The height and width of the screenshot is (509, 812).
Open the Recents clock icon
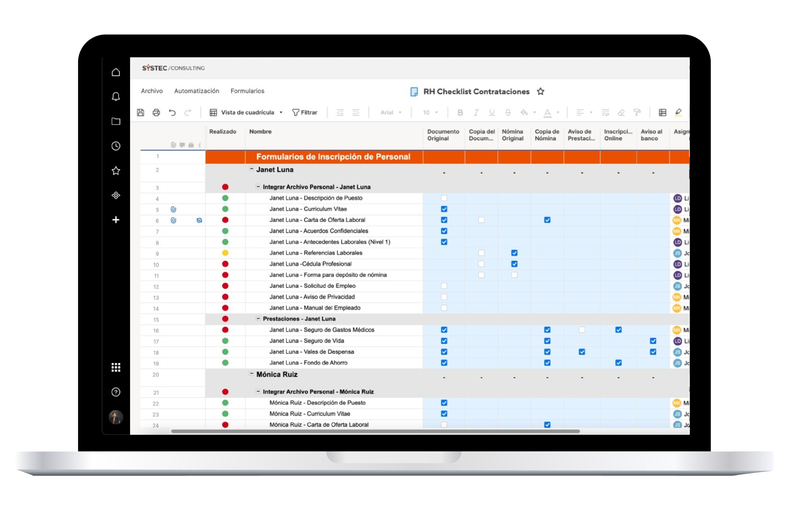pyautogui.click(x=116, y=146)
